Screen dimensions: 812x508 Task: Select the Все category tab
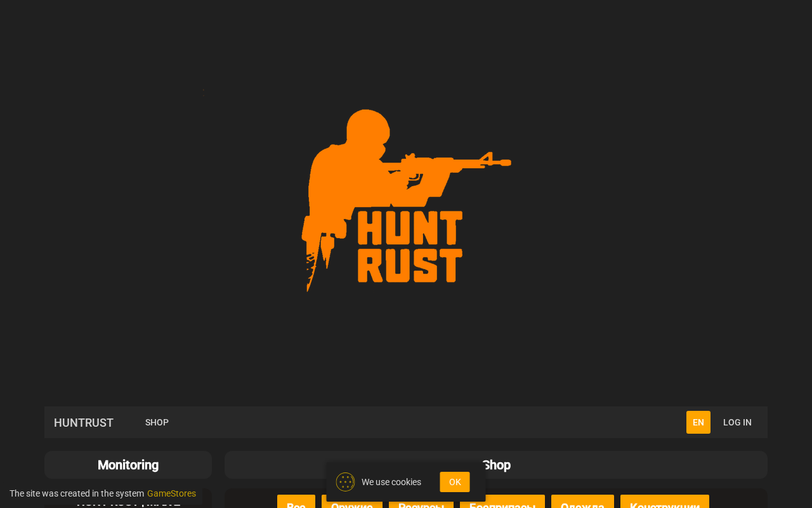point(296,502)
